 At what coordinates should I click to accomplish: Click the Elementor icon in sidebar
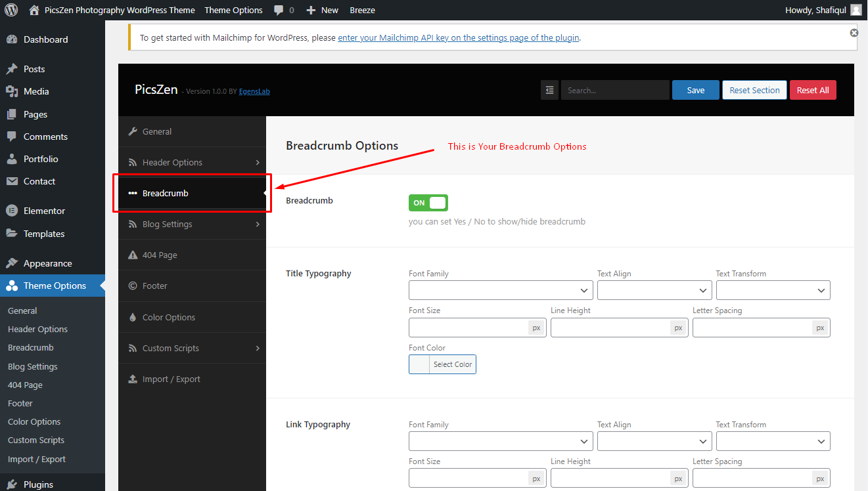pyautogui.click(x=12, y=211)
